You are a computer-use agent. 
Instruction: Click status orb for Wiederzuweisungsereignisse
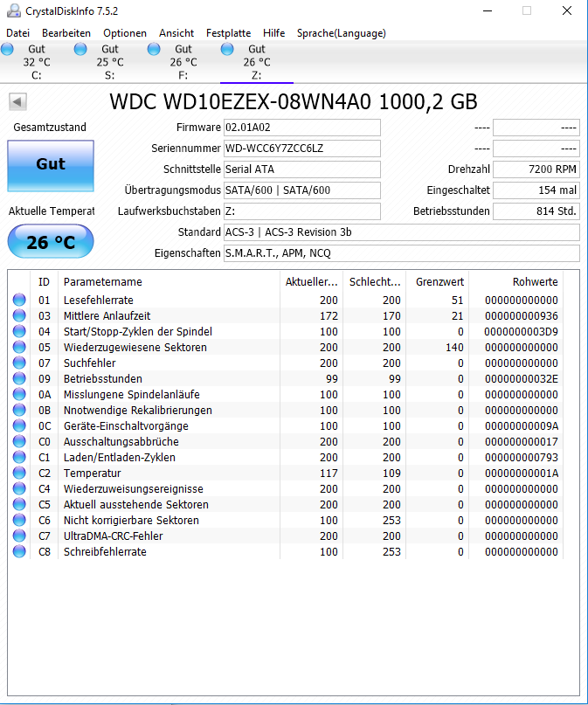coord(19,488)
